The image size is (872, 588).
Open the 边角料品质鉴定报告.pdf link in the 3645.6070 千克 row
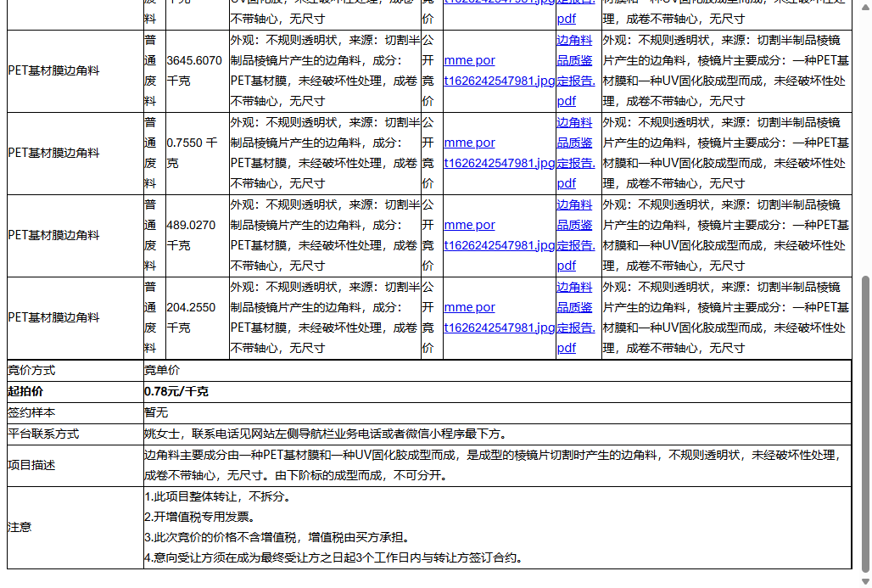(x=576, y=70)
